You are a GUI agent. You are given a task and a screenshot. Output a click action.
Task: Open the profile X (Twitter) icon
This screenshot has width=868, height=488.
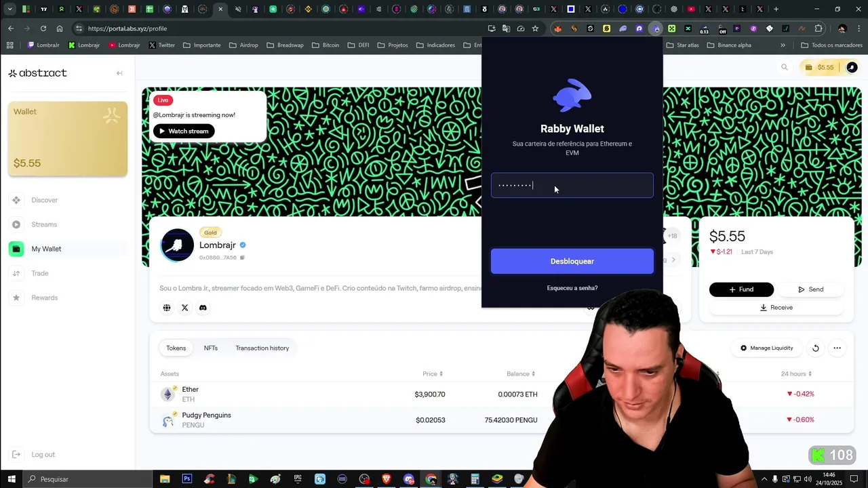coord(184,308)
